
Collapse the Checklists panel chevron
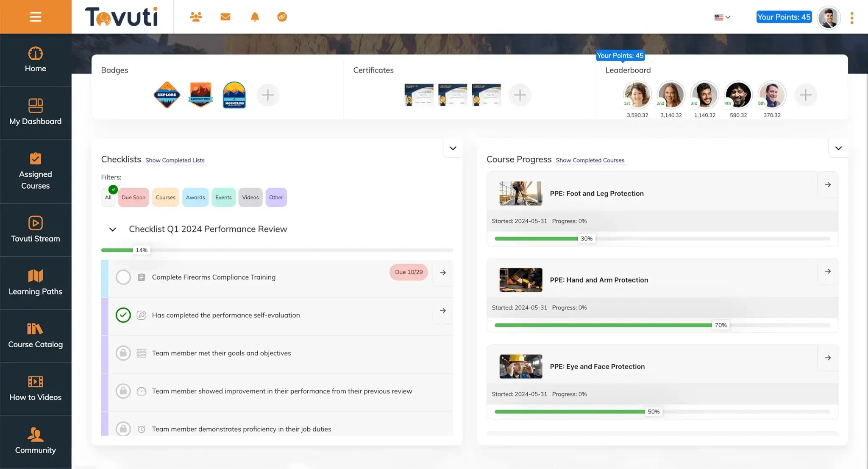(453, 148)
